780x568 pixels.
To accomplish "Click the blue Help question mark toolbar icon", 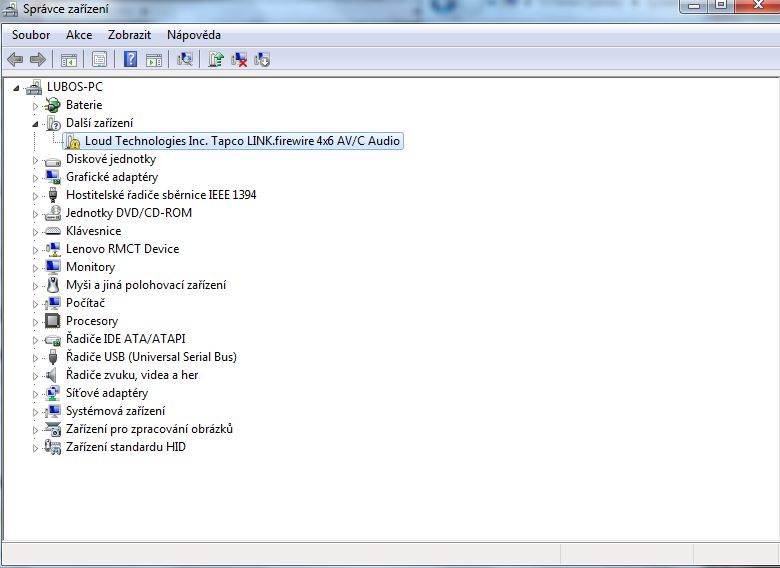I will pos(130,59).
